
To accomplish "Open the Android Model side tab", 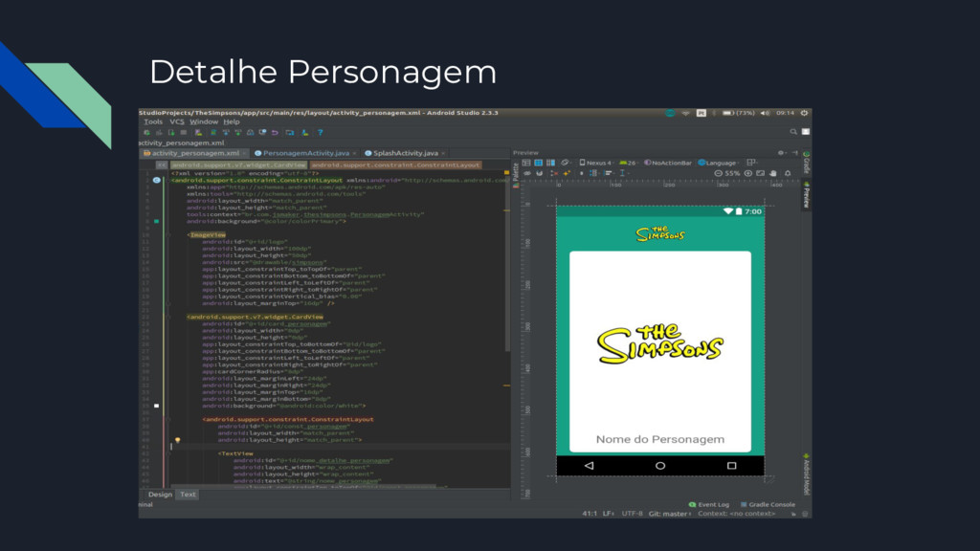I will pyautogui.click(x=806, y=474).
